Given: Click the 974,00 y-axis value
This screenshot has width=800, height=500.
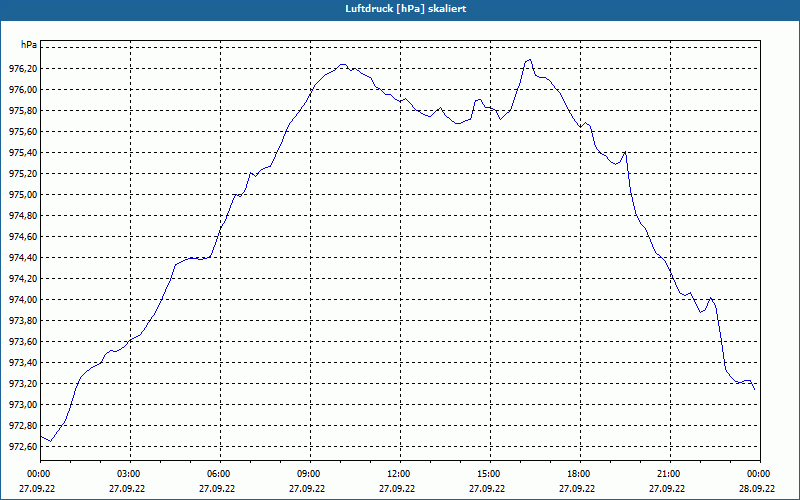Looking at the screenshot, I should click(x=23, y=299).
